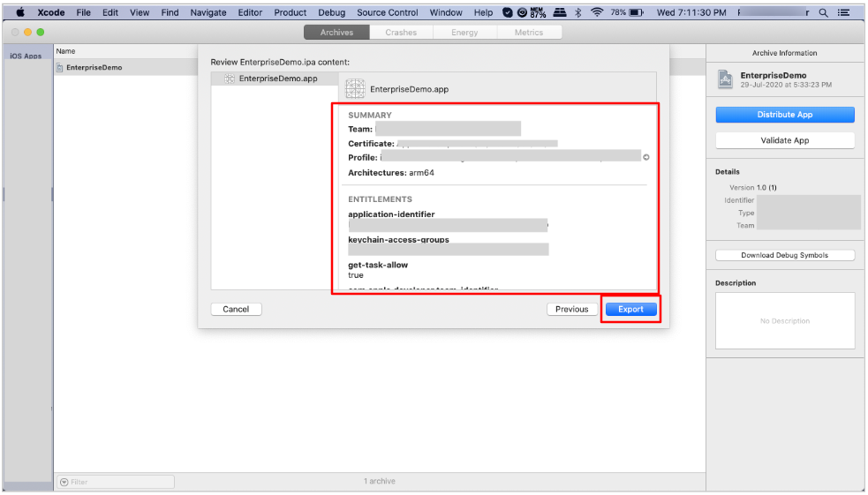The width and height of the screenshot is (868, 495).
Task: Open Spotlight search icon
Action: (823, 12)
